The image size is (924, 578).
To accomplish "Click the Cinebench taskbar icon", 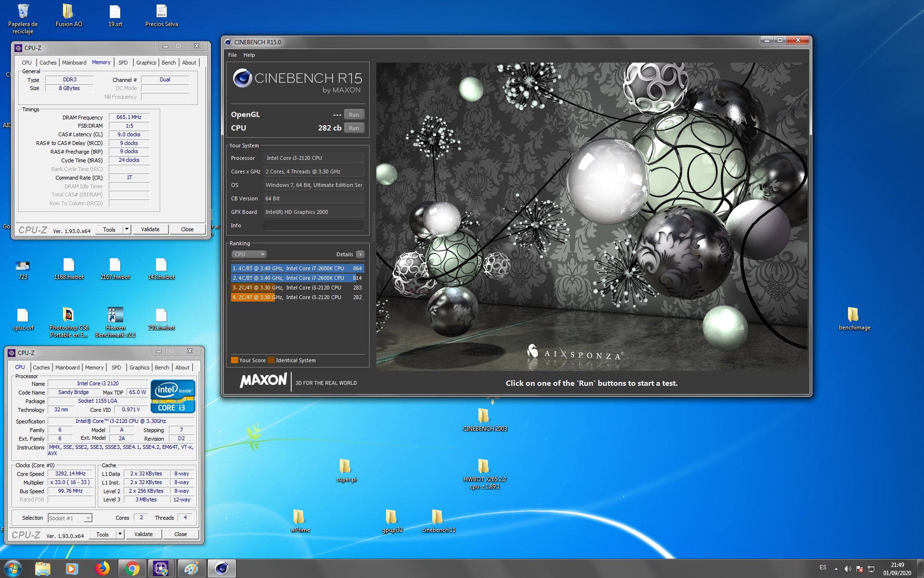I will tap(221, 569).
